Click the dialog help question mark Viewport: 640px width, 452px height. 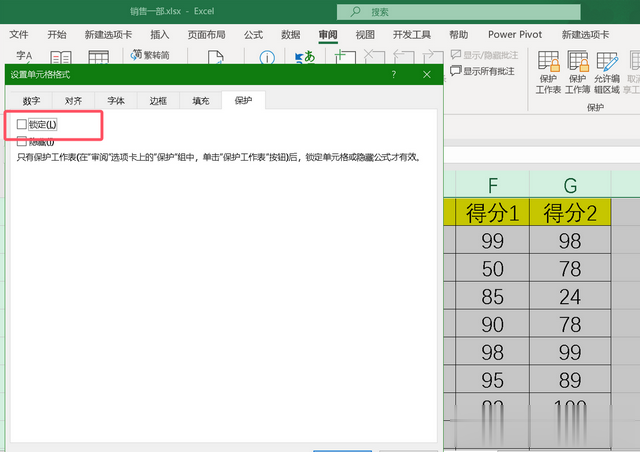pyautogui.click(x=393, y=74)
